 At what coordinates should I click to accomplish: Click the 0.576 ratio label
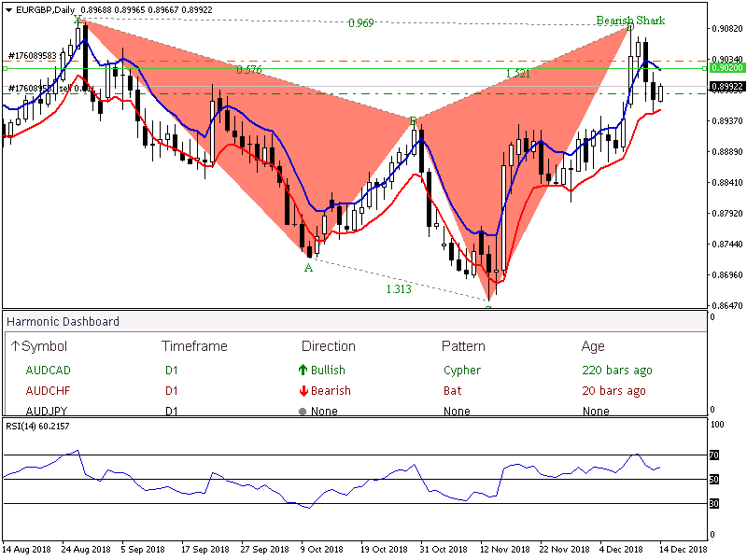point(248,70)
